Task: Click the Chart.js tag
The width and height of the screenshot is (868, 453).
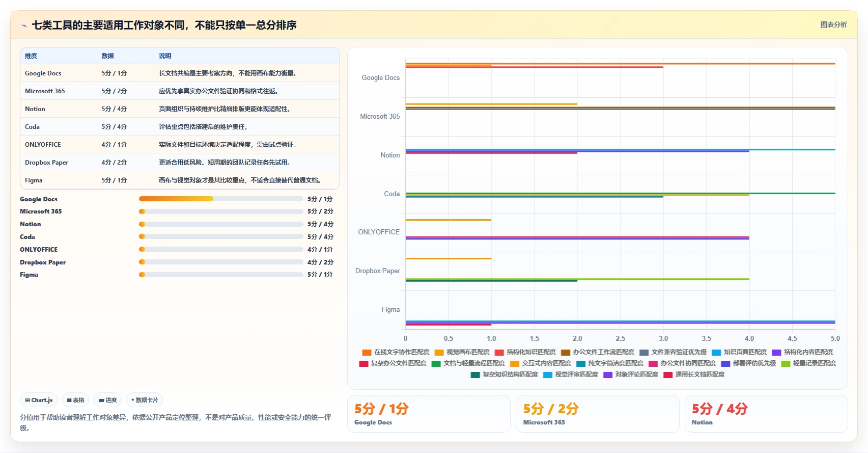Action: coord(39,400)
